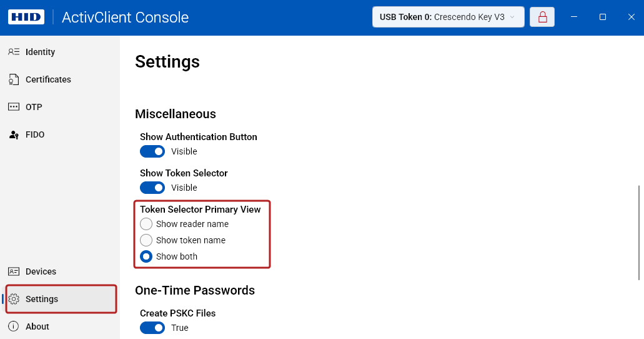This screenshot has height=339, width=644.
Task: Choose the Show token name radio button
Action: click(146, 240)
